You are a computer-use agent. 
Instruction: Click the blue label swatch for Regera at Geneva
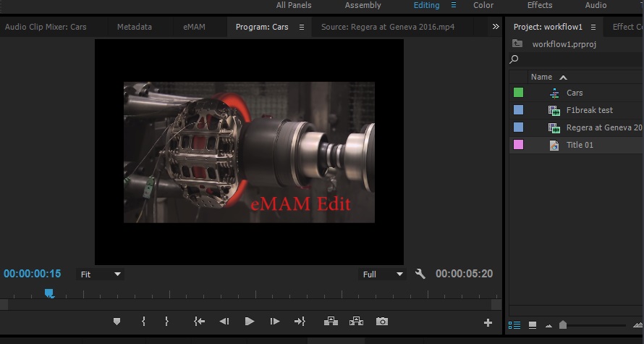[x=518, y=127]
